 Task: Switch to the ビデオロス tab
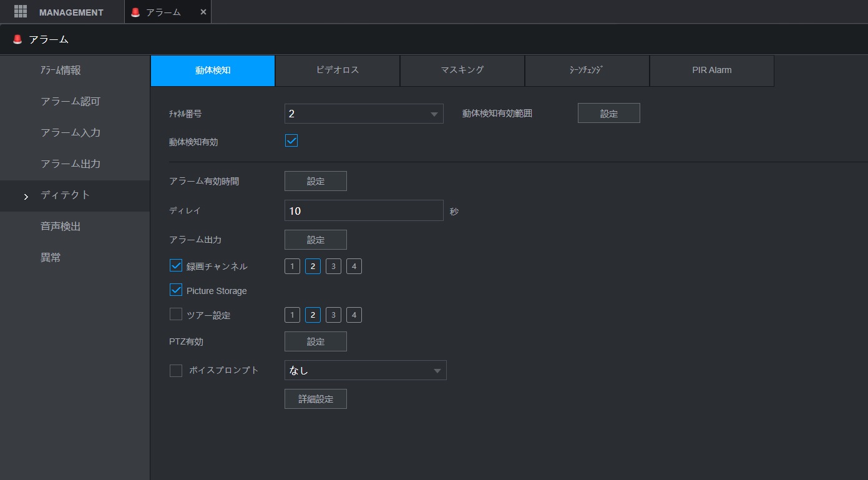pyautogui.click(x=338, y=71)
